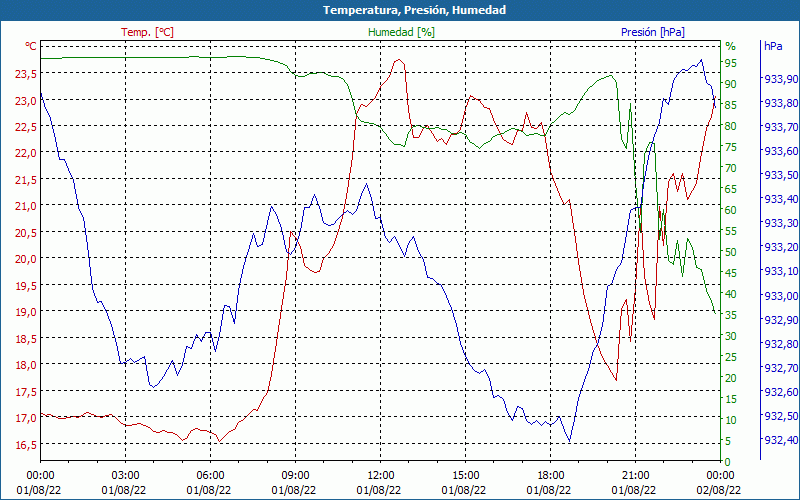Click humidity axis value '20'
Image resolution: width=800 pixels, height=500 pixels.
731,378
